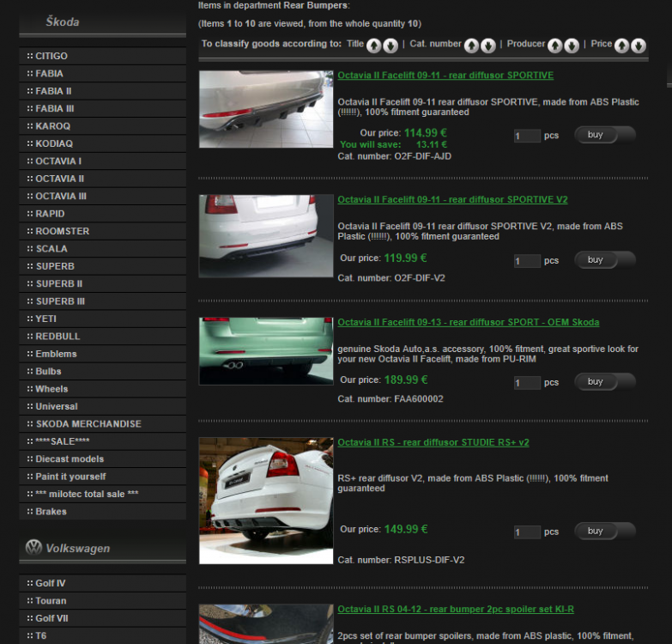Go to REDBULL category
Screen dimensions: 672x644
102,337
